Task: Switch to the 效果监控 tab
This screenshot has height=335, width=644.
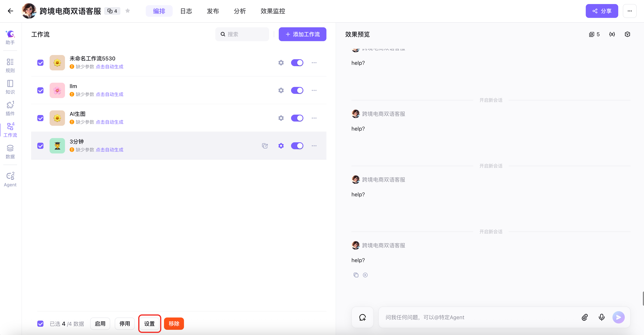Action: pyautogui.click(x=273, y=11)
